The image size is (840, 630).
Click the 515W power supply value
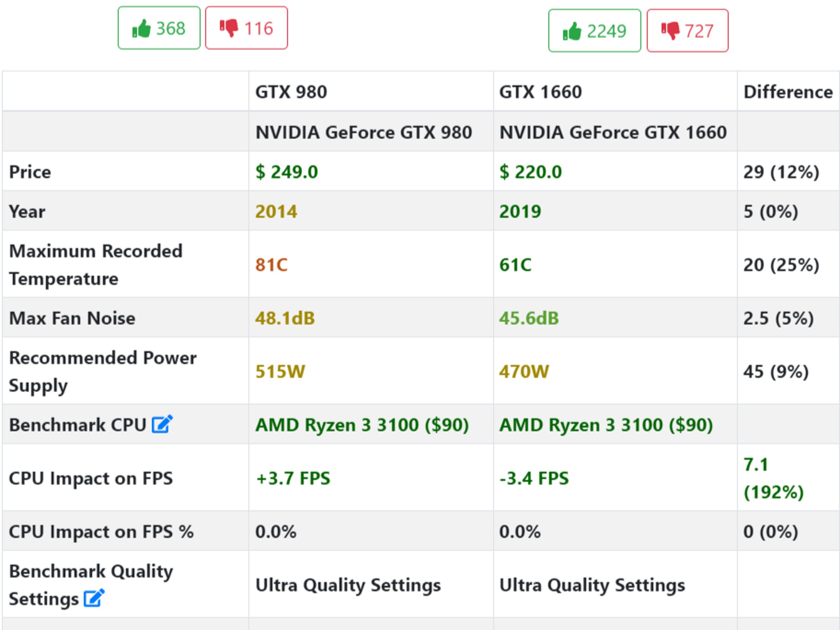point(280,371)
